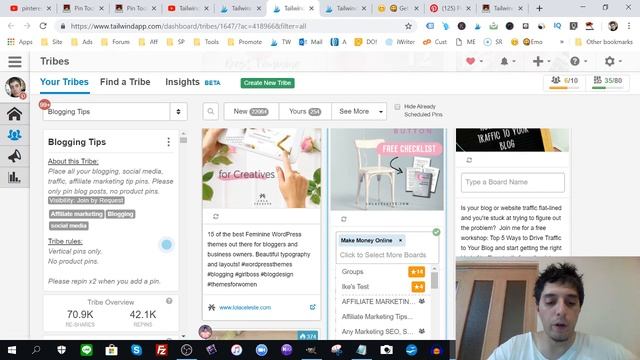
Task: Show Yours pins filter
Action: pos(305,111)
